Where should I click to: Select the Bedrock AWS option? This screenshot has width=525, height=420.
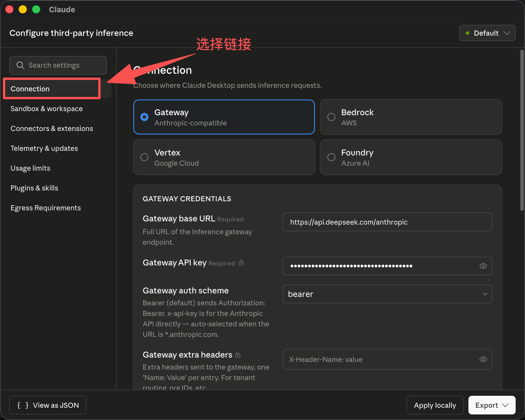click(411, 117)
